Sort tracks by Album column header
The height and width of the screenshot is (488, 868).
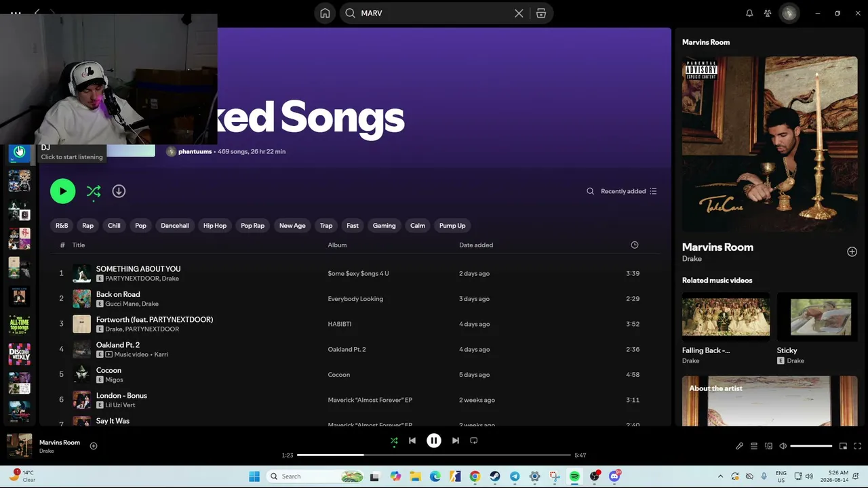[337, 245]
